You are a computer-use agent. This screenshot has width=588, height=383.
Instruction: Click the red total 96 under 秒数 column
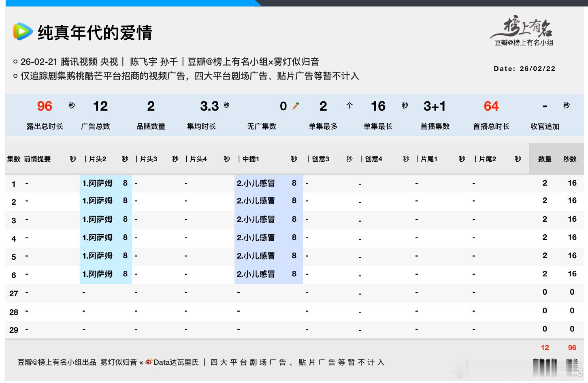click(572, 348)
